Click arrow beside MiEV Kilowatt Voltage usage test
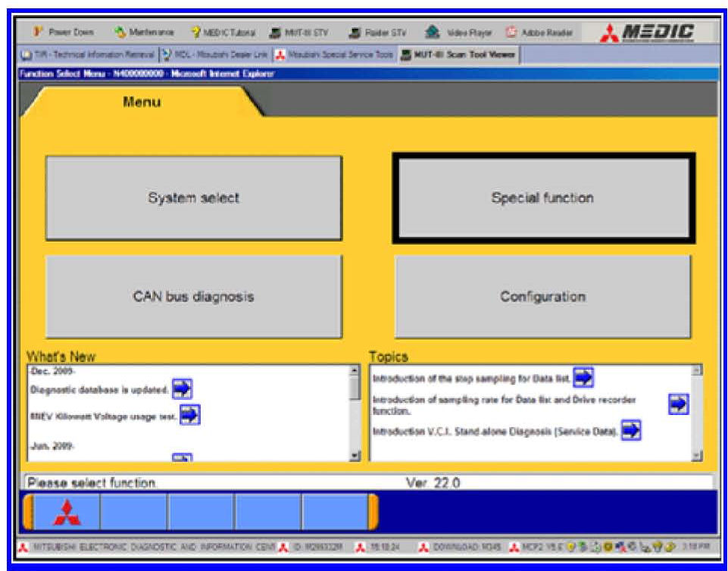The image size is (728, 571). coord(189,414)
